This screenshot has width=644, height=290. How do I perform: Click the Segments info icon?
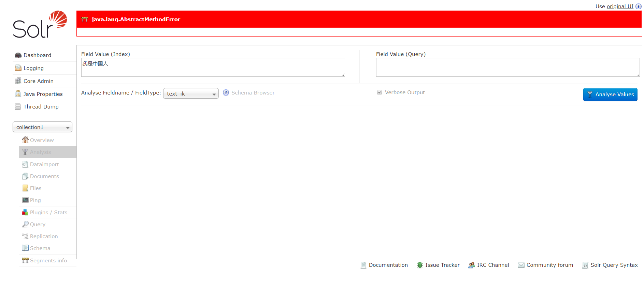tap(25, 260)
